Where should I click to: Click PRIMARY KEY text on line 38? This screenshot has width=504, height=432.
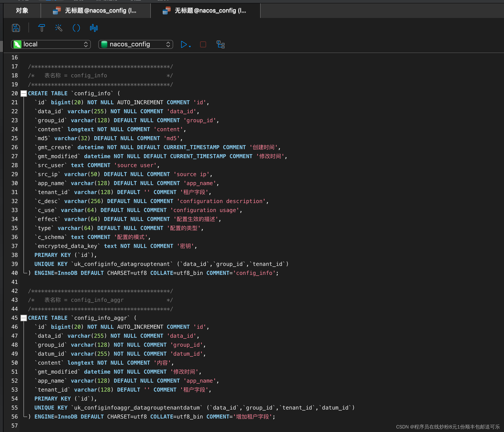click(x=53, y=255)
